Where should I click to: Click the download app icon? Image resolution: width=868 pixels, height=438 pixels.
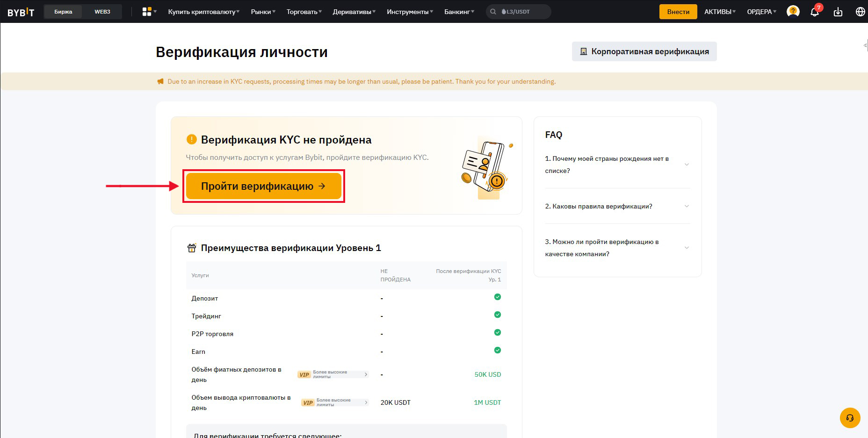838,12
